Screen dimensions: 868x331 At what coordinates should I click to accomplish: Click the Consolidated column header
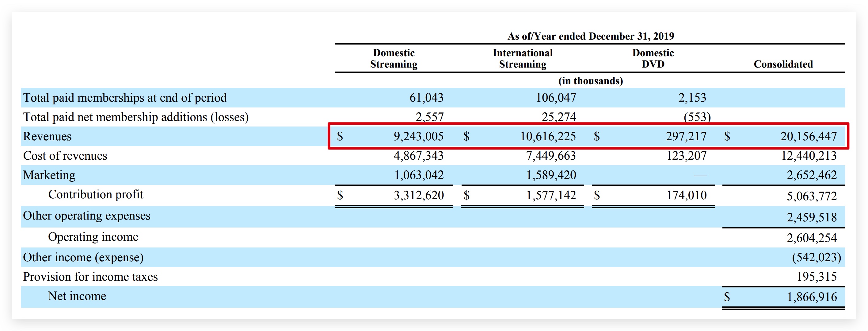783,64
